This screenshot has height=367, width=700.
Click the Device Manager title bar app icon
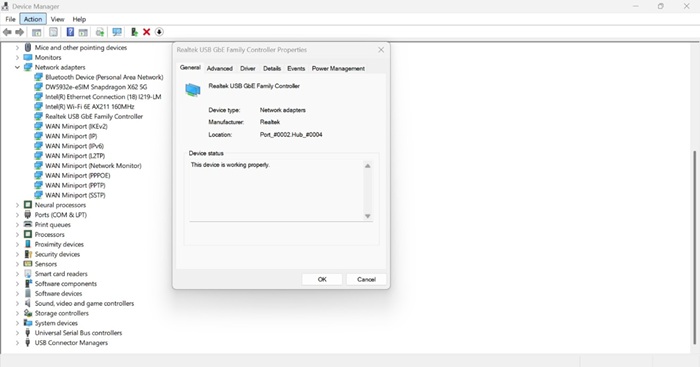pos(5,6)
